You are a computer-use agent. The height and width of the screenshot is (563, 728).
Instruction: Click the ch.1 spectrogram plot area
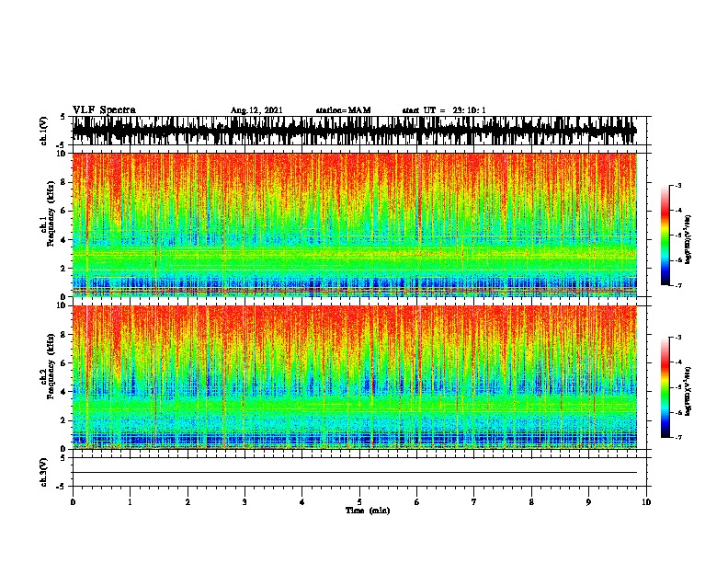point(355,224)
